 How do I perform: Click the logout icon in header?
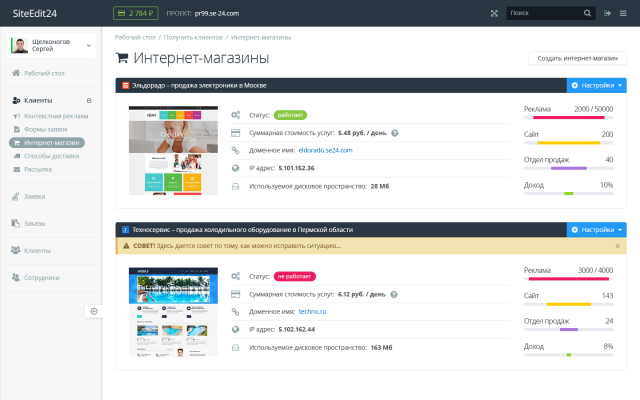coord(607,13)
